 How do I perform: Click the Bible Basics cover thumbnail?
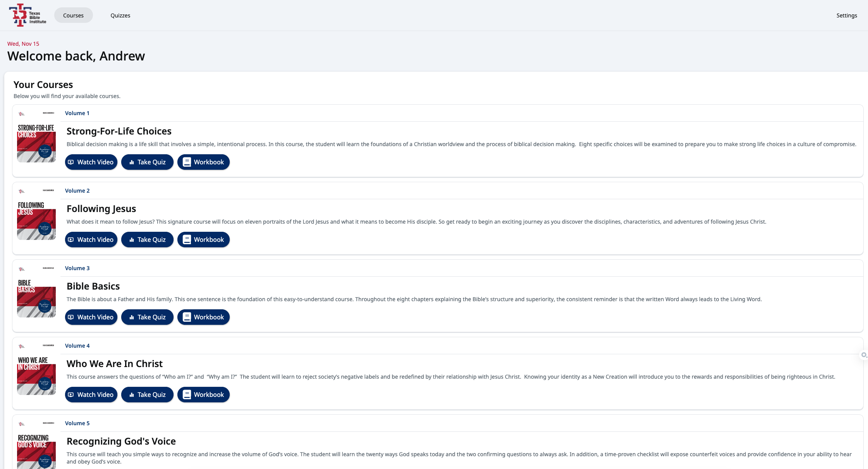click(36, 291)
